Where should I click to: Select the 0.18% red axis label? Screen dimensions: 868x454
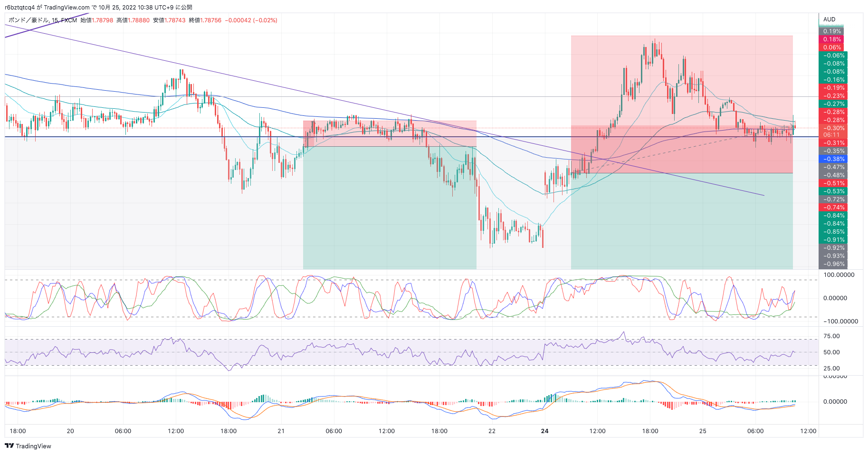pos(832,39)
